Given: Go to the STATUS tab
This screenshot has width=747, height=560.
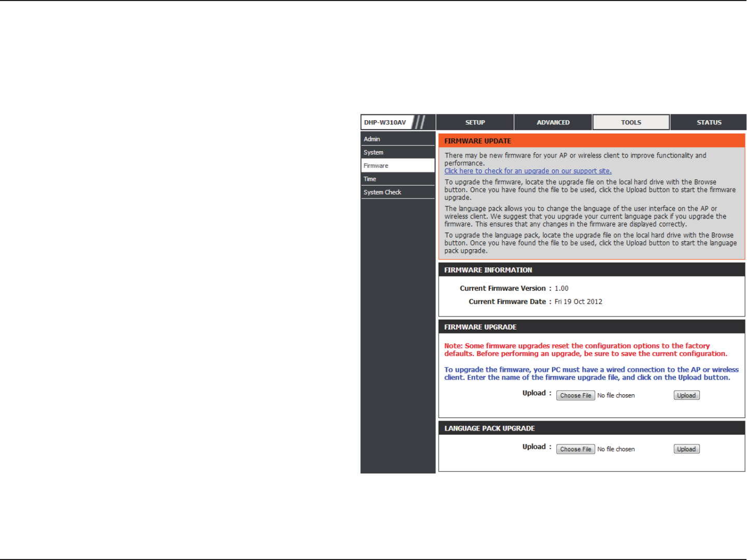Looking at the screenshot, I should coord(709,122).
